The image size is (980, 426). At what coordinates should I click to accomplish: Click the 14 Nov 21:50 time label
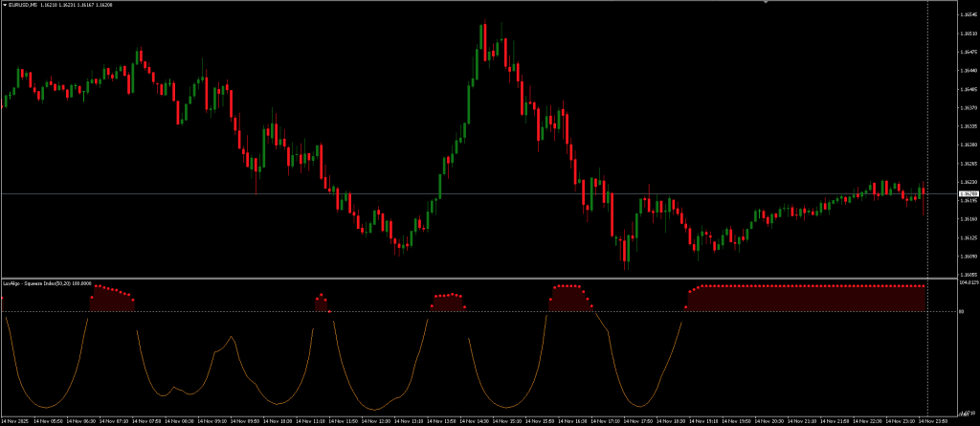click(835, 421)
